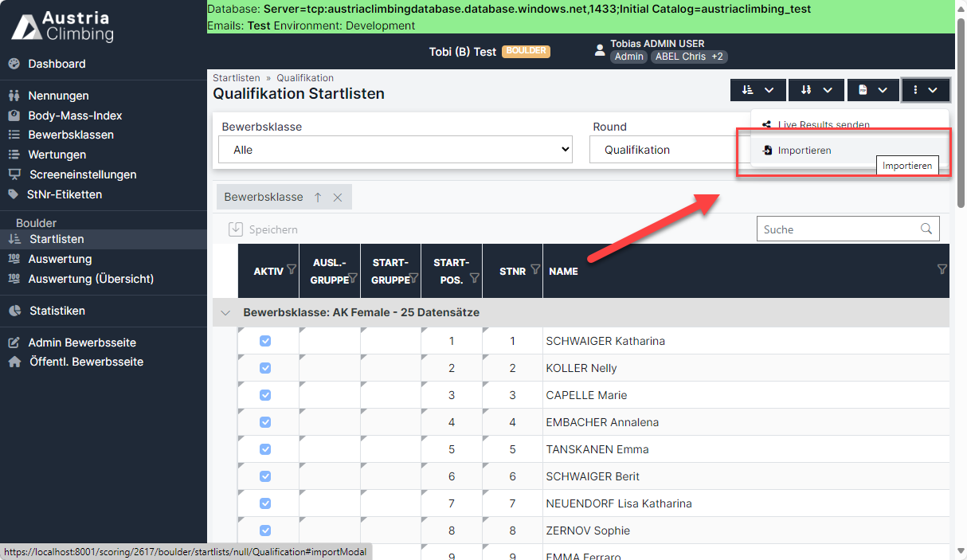Open the Bewerbsklasse dropdown showing Alle

pyautogui.click(x=395, y=150)
